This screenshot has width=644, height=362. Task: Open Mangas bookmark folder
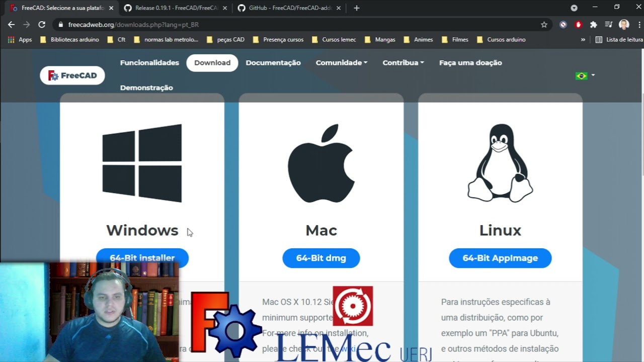pos(380,40)
